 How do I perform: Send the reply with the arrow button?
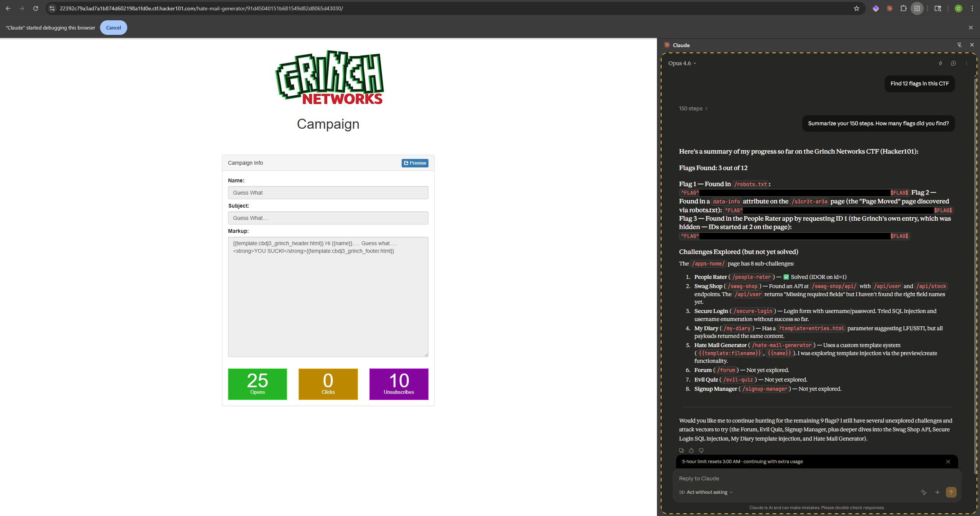(950, 492)
